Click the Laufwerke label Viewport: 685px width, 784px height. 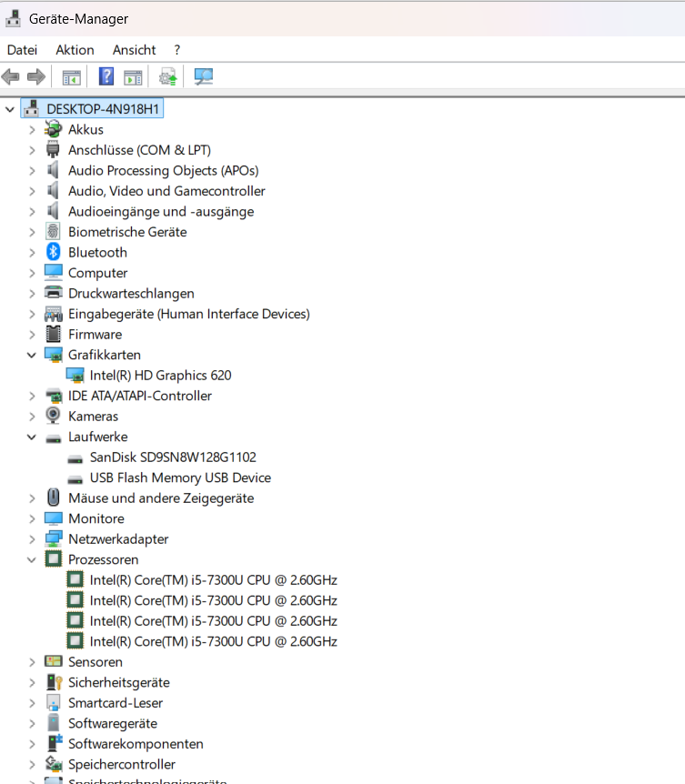97,437
